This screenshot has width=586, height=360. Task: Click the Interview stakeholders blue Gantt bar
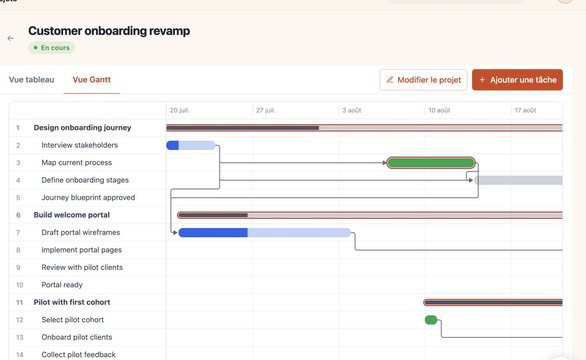coord(191,145)
